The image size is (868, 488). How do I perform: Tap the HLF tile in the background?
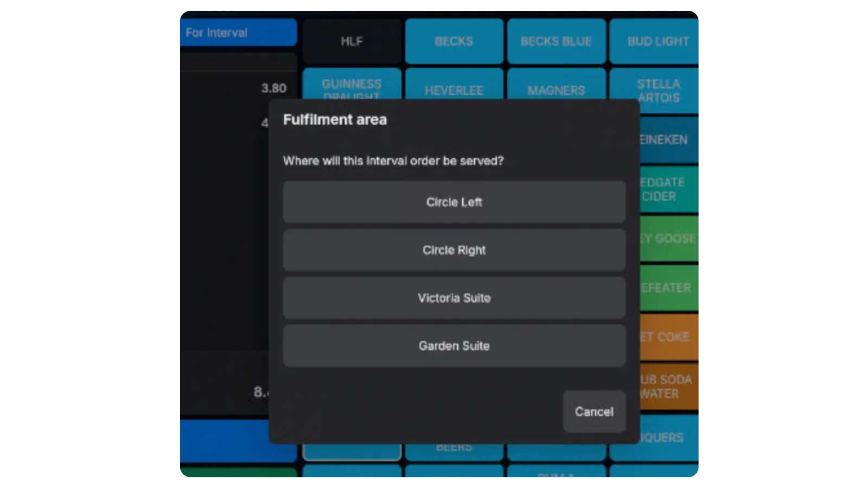[x=352, y=41]
